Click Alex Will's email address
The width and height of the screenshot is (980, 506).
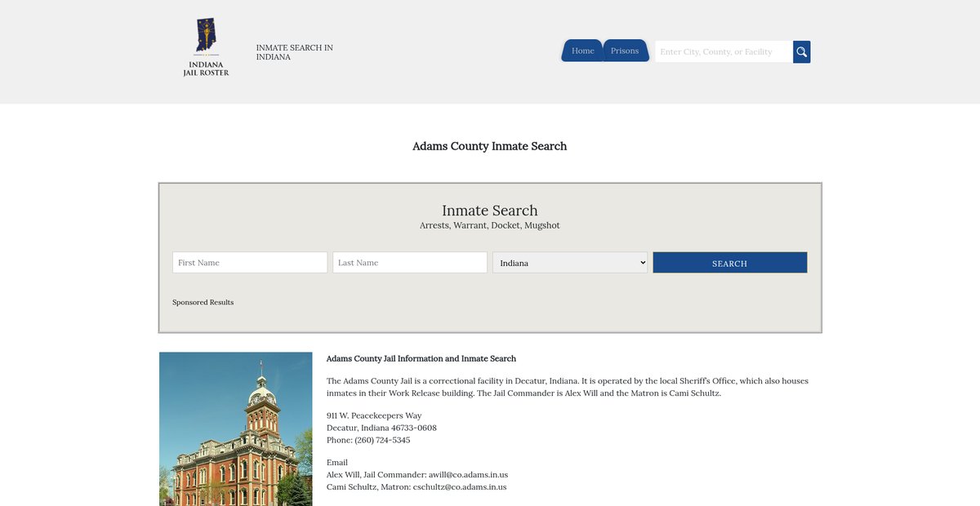coord(468,474)
